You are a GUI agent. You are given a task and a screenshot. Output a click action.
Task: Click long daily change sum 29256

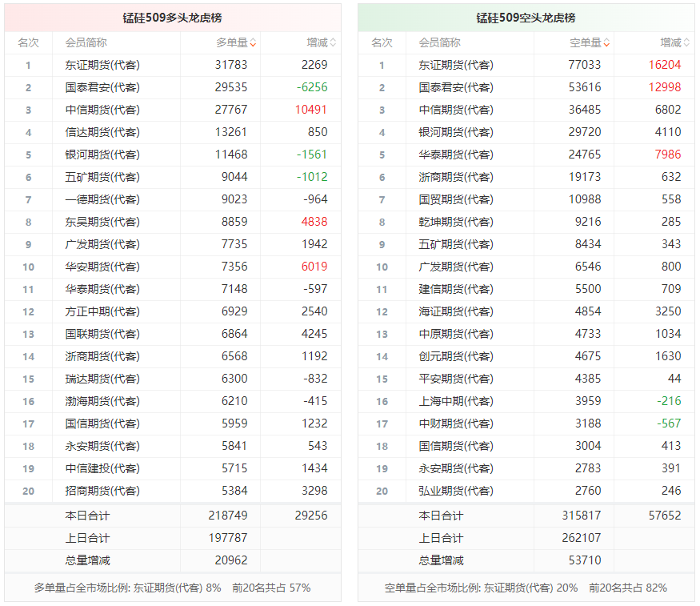[x=311, y=516]
